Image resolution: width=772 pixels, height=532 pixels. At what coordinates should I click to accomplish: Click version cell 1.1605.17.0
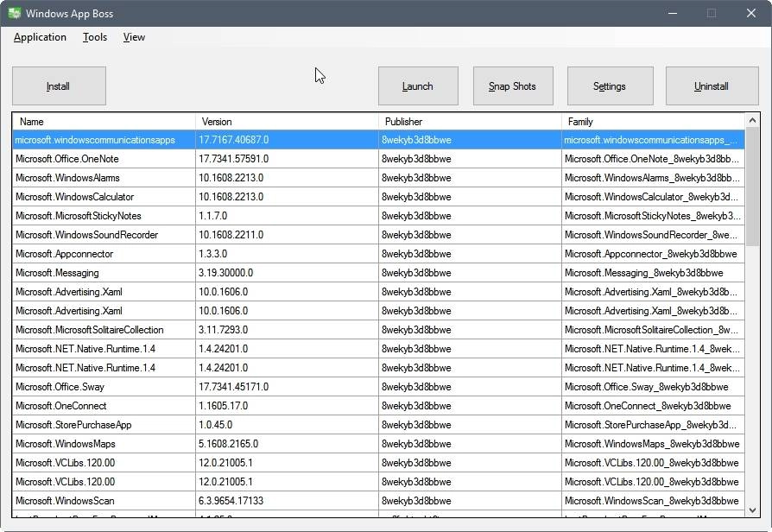287,406
